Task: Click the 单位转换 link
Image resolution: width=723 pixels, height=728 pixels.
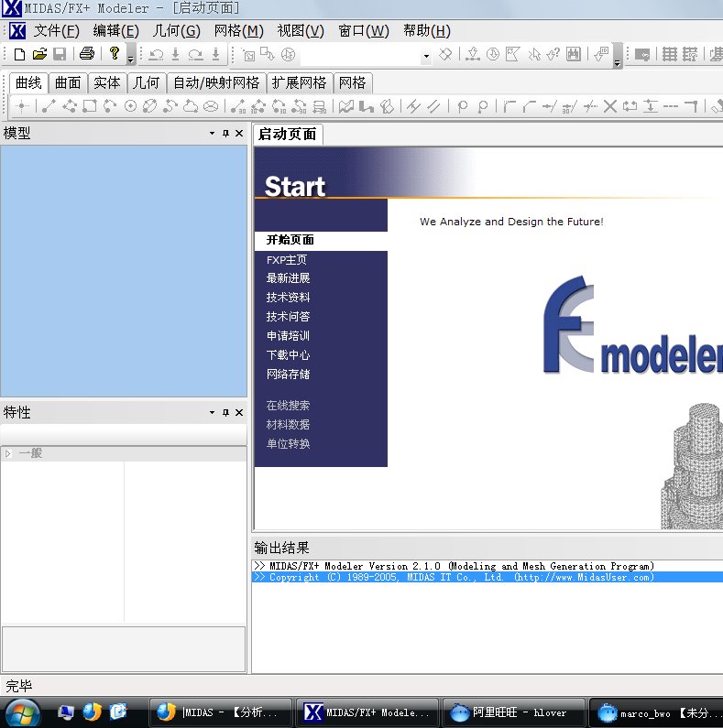Action: tap(288, 444)
